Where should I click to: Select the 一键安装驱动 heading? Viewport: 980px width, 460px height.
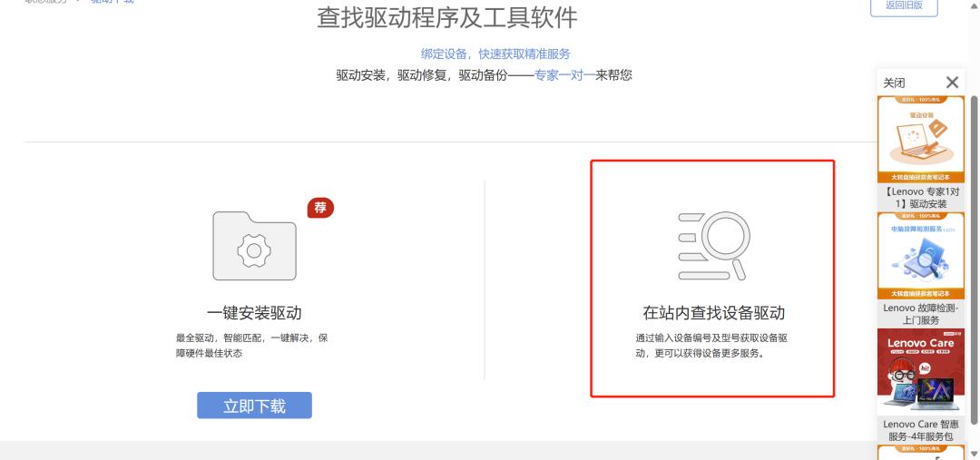click(x=254, y=312)
